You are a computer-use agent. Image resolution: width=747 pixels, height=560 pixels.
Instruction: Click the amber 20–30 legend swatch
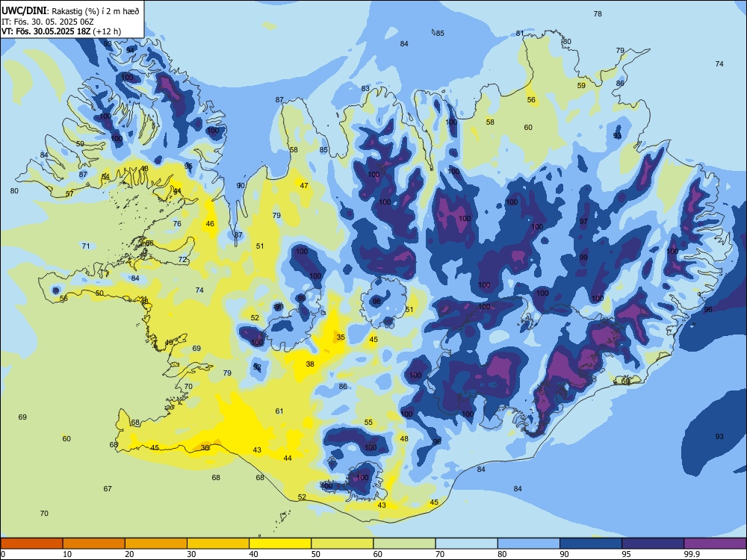pyautogui.click(x=156, y=544)
